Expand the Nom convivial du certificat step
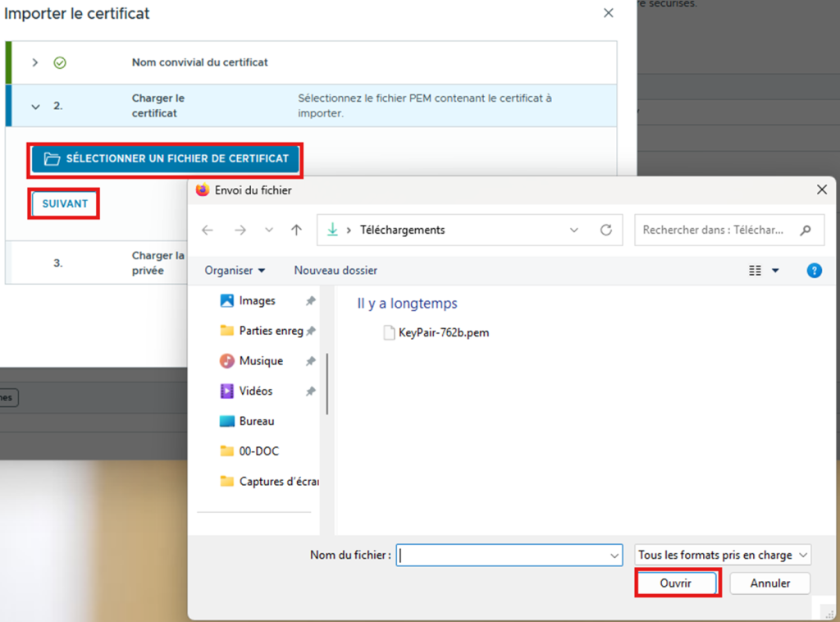The height and width of the screenshot is (622, 840). 34,62
